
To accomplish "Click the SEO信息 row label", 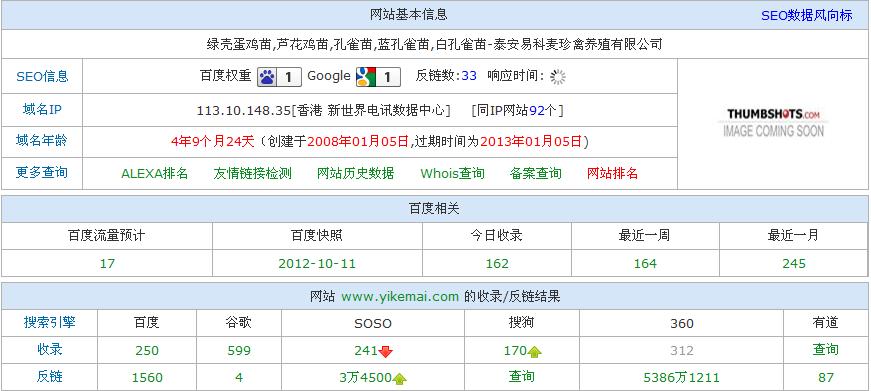I will (x=42, y=77).
